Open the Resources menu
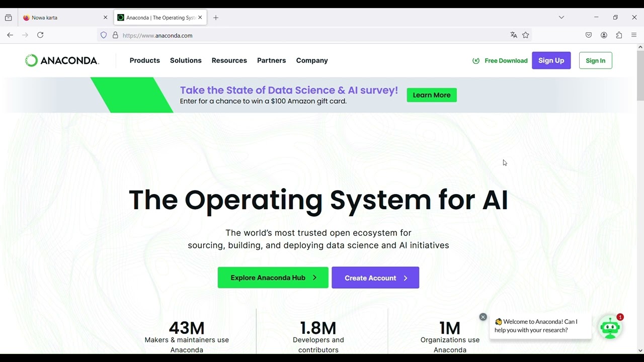This screenshot has height=362, width=644. [x=229, y=60]
